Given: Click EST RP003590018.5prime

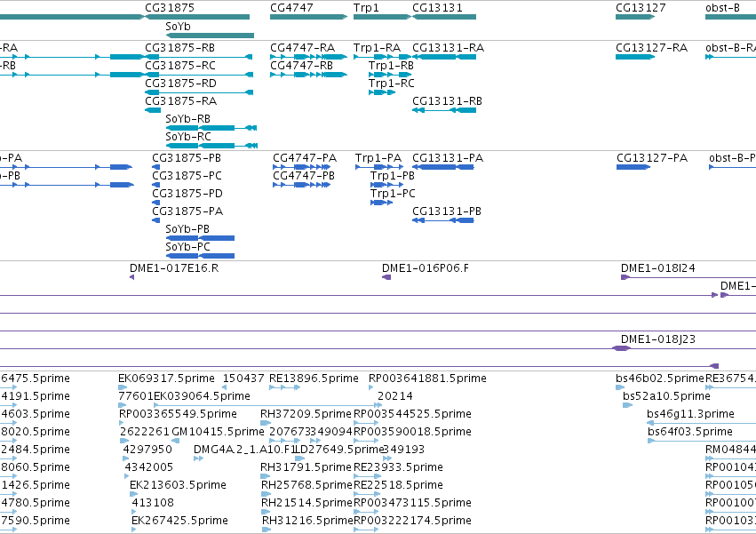Looking at the screenshot, I should click(x=366, y=441).
